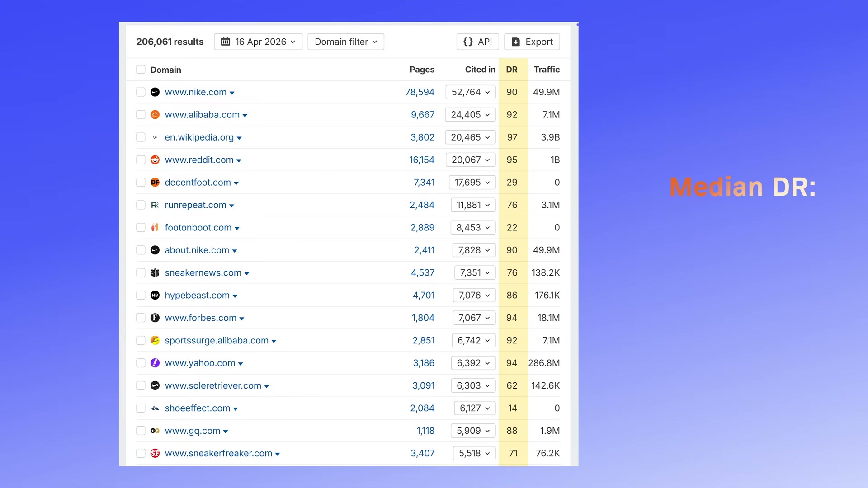Click the DF favicon beside decentfoot.com
The width and height of the screenshot is (868, 488).
[155, 183]
